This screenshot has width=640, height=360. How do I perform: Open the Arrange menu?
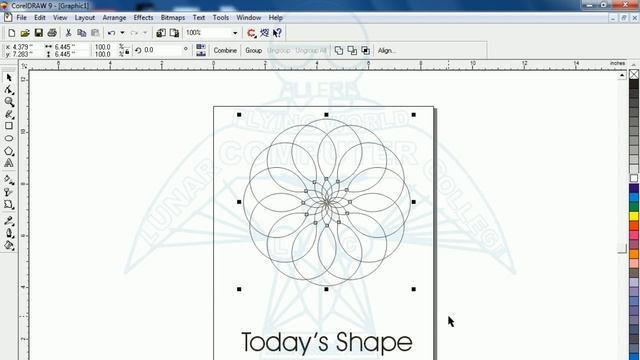[x=114, y=18]
